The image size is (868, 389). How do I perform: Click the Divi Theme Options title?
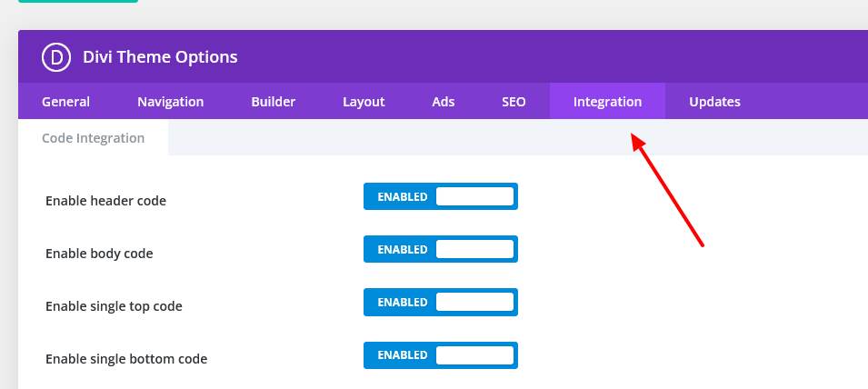point(160,57)
